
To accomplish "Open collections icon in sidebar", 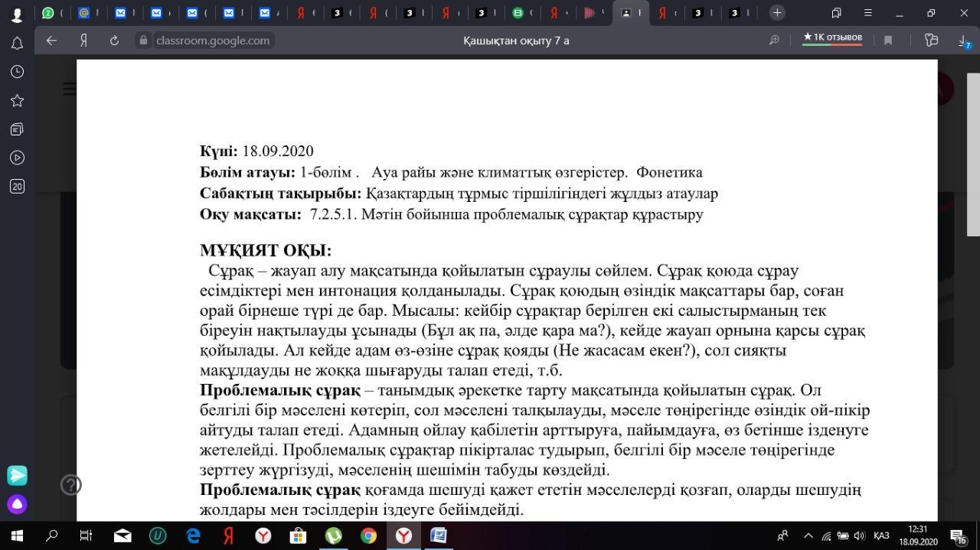I will point(17,129).
